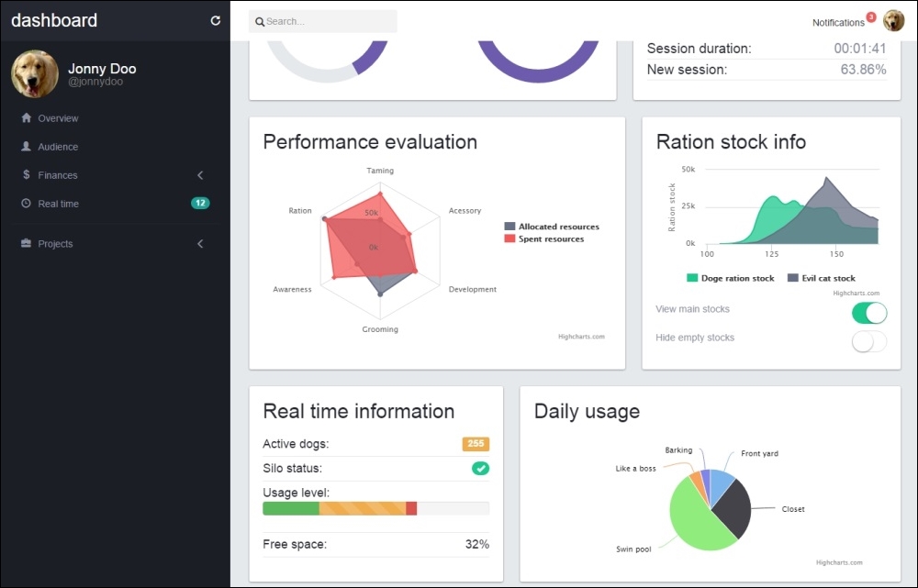Screen dimensions: 918x588
Task: Click the orange striped Usage level segment
Action: (363, 508)
